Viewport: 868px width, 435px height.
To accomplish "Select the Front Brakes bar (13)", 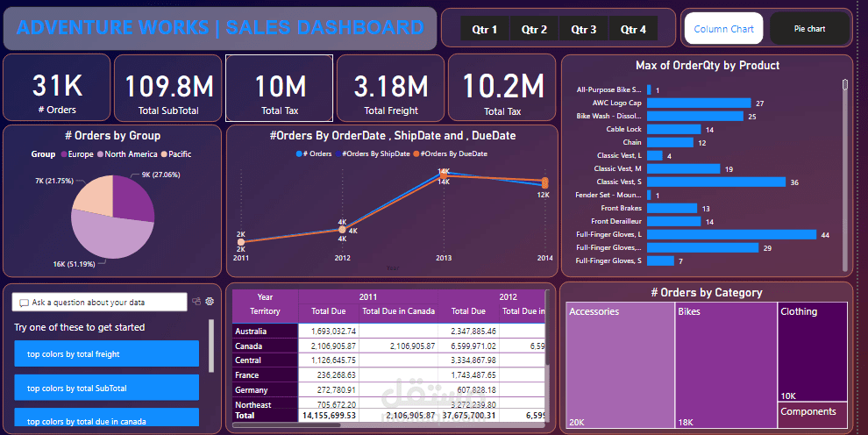I will tap(672, 208).
